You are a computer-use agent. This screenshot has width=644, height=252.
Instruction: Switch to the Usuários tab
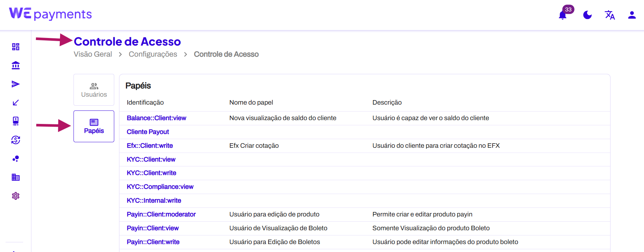(x=94, y=90)
